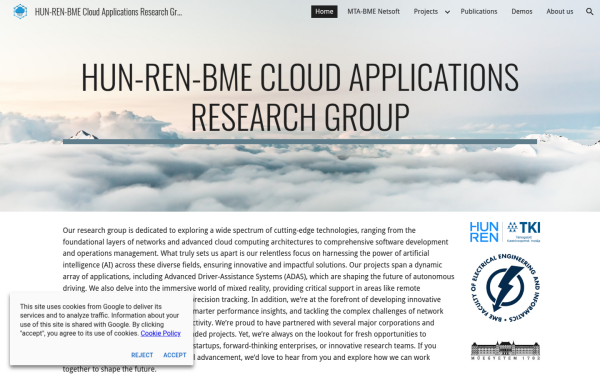Click the HUN-REN TKI logo

pyautogui.click(x=505, y=232)
